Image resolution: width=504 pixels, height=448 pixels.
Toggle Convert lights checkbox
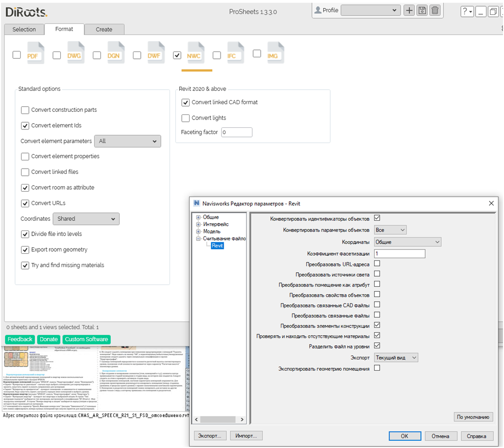click(x=186, y=118)
